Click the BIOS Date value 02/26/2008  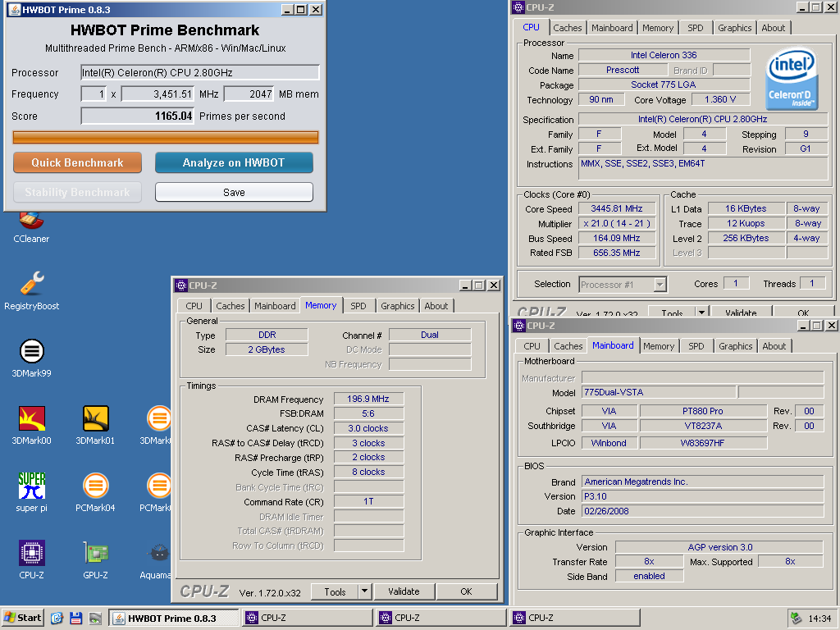pos(702,511)
